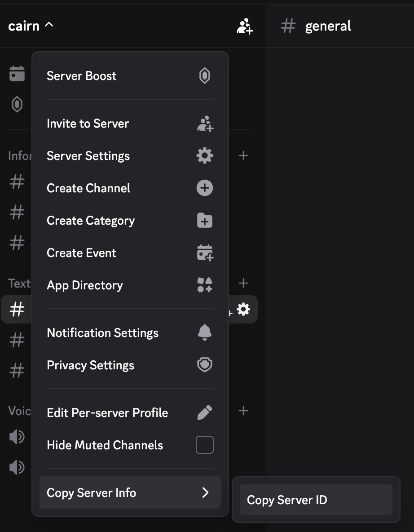Click the Server Boost gem icon in menu
This screenshot has height=532, width=414.
point(205,75)
